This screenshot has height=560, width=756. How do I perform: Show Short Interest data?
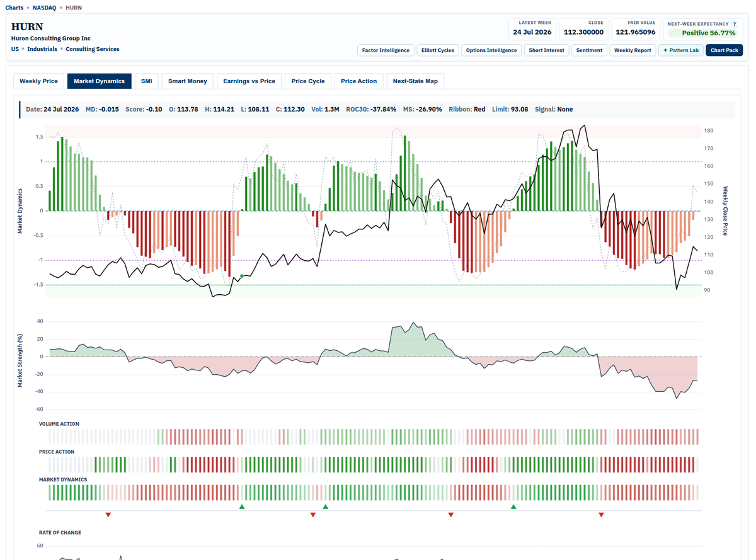(x=547, y=50)
